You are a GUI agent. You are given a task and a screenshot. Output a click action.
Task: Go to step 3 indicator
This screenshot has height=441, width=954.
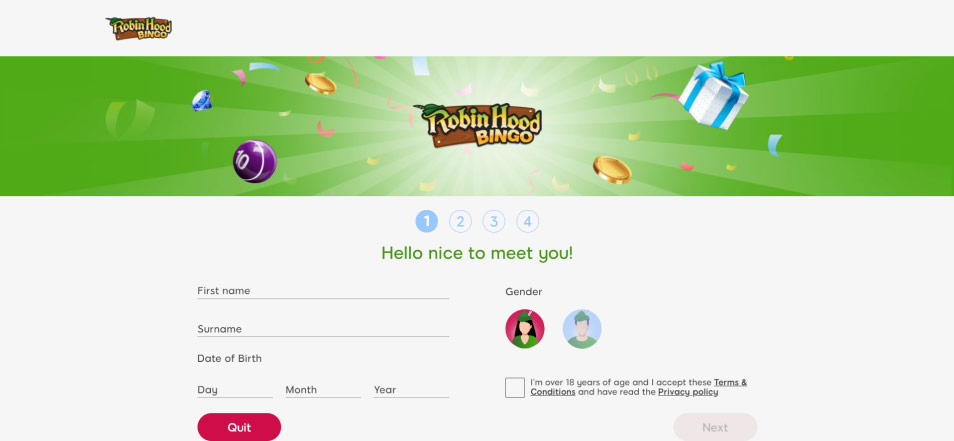[x=494, y=221]
